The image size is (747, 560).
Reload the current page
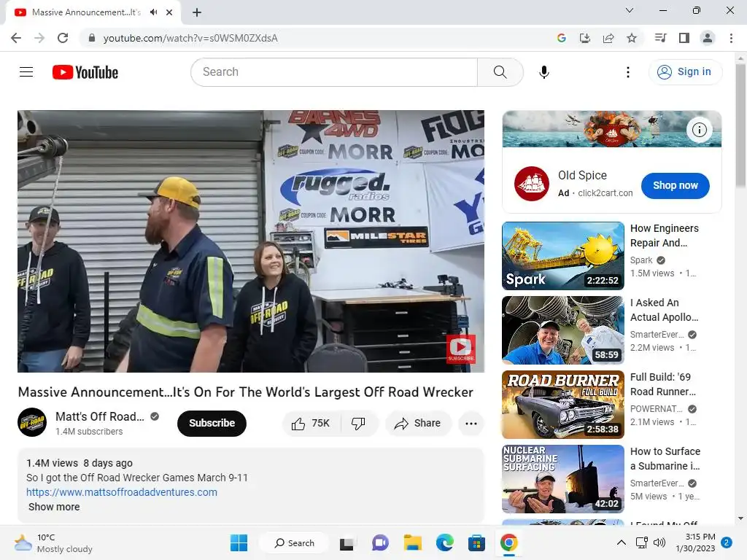(63, 38)
